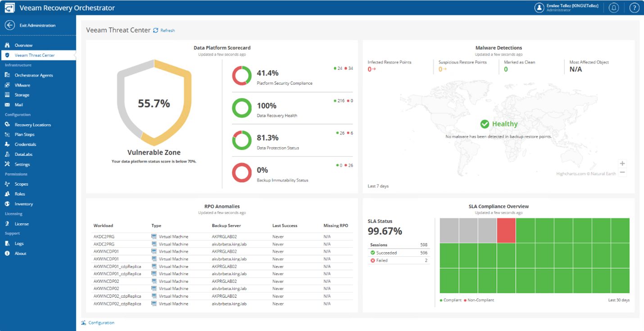Viewport: 644px width, 331px height.
Task: Zoom out on the malware map
Action: coord(622,172)
